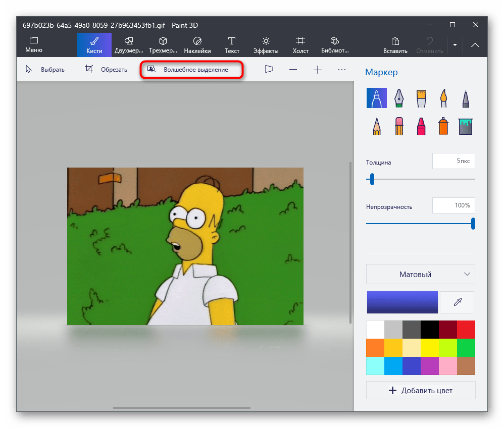Screen dimensions: 504x428
Task: Choose the Watercolor brush
Action: pyautogui.click(x=443, y=98)
